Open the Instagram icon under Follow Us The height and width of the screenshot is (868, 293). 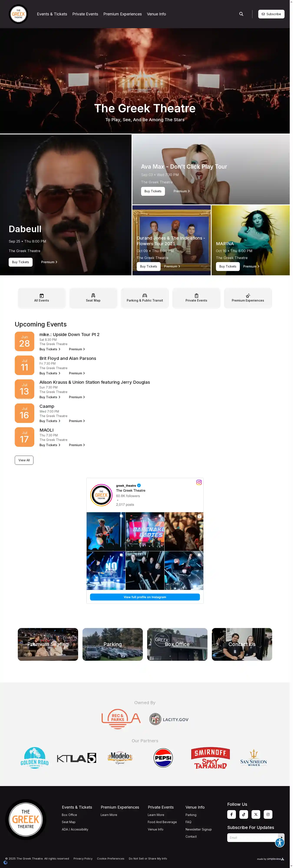pos(268,814)
